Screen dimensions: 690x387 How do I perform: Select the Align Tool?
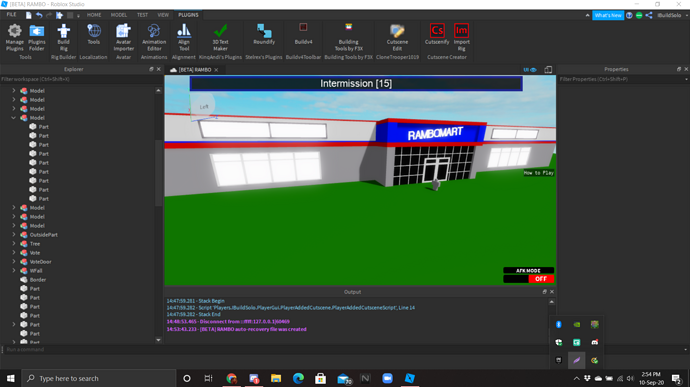point(184,37)
